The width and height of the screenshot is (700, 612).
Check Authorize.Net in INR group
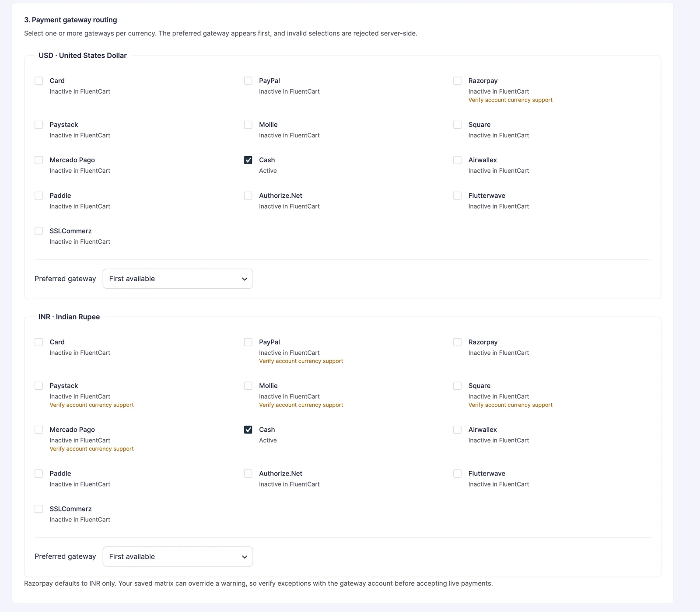(x=248, y=473)
